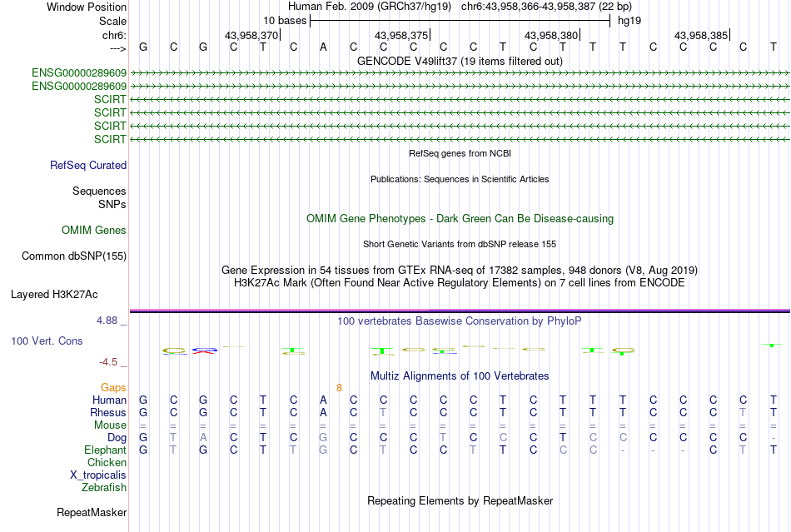Select the Common dbSNP(155) track label
Image resolution: width=791 pixels, height=532 pixels.
coord(74,256)
